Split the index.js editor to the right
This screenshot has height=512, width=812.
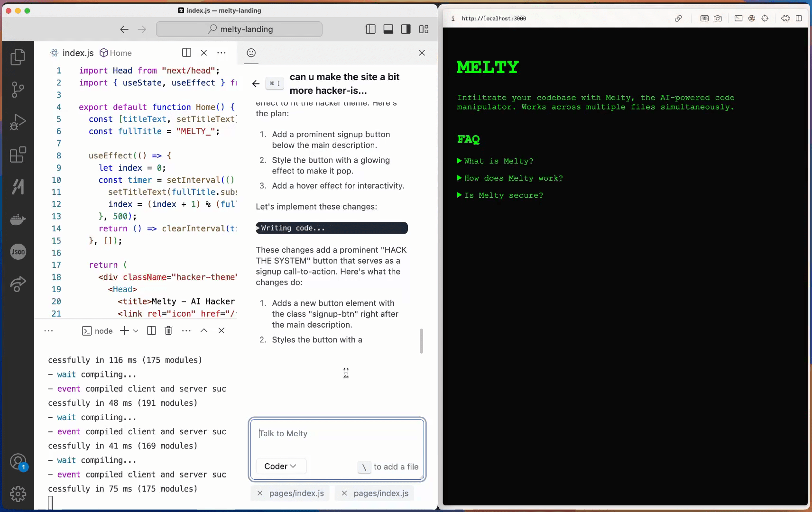186,53
